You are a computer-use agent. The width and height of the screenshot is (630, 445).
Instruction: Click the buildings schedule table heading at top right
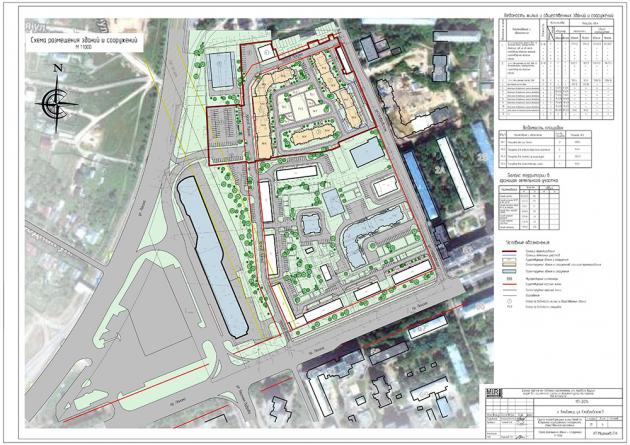[559, 15]
